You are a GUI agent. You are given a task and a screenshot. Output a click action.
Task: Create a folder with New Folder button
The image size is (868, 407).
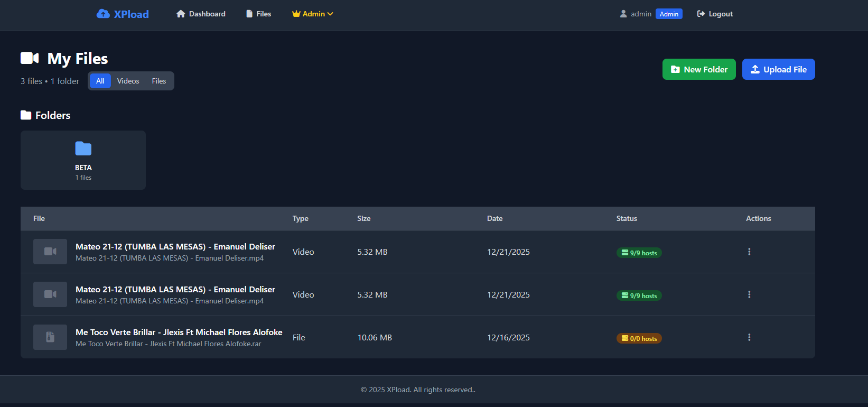[699, 69]
